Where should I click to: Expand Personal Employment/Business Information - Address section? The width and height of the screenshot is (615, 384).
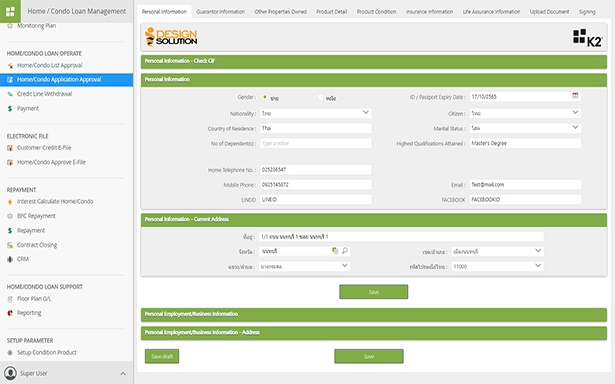tap(598, 333)
